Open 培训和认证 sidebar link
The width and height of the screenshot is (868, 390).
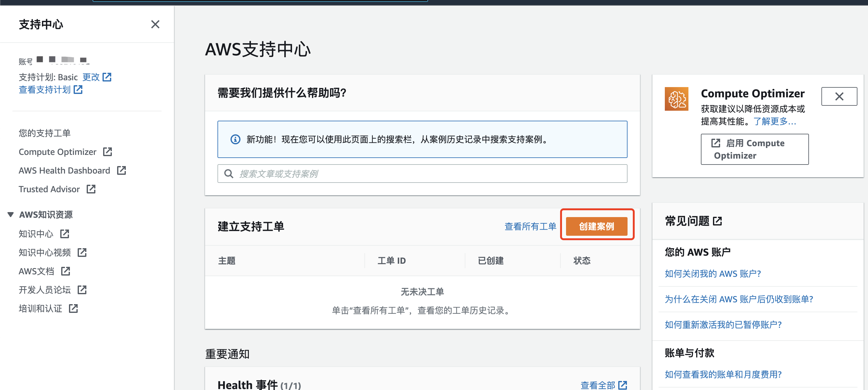pos(40,308)
